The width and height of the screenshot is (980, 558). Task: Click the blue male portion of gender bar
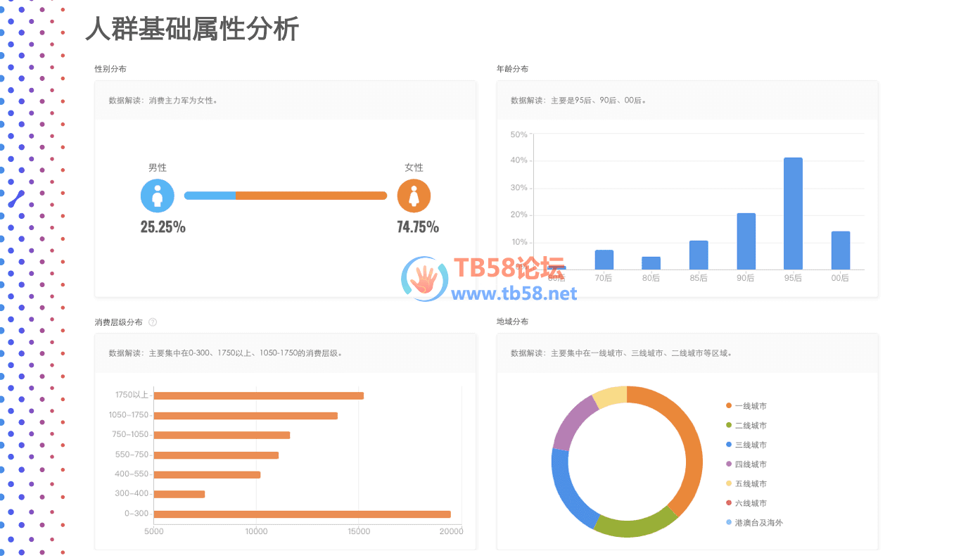(x=210, y=196)
